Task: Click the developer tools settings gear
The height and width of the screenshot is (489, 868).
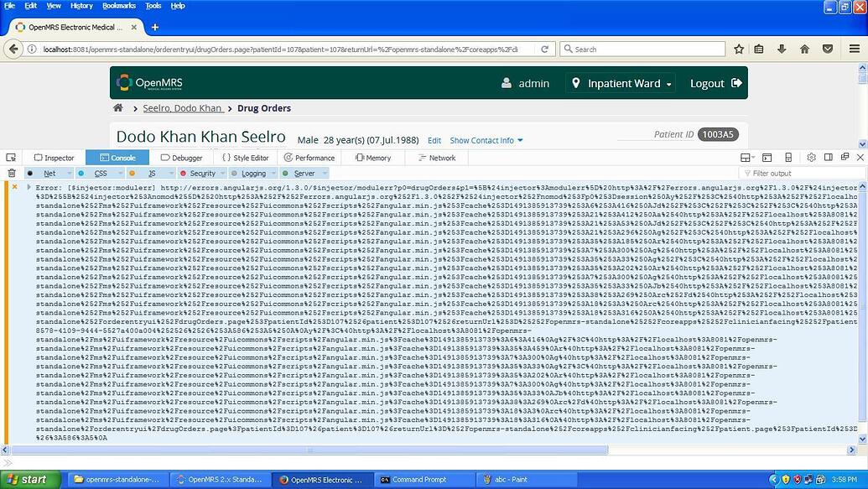Action: coord(811,158)
